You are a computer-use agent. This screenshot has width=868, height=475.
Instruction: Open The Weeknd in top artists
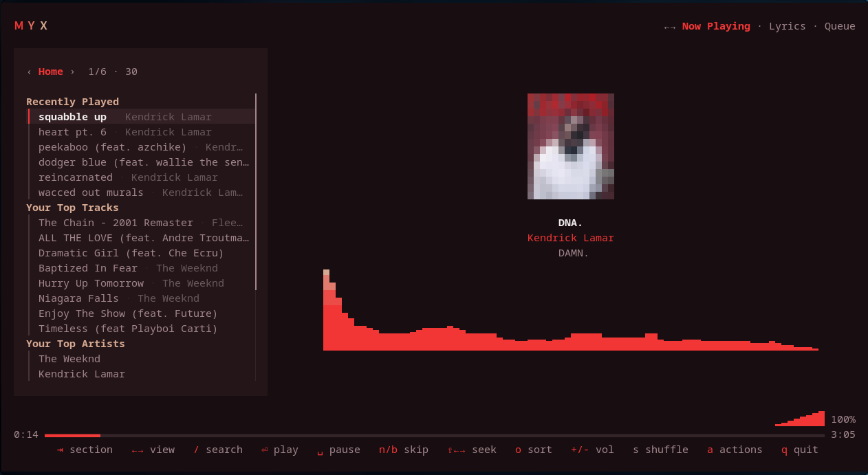[142, 359]
